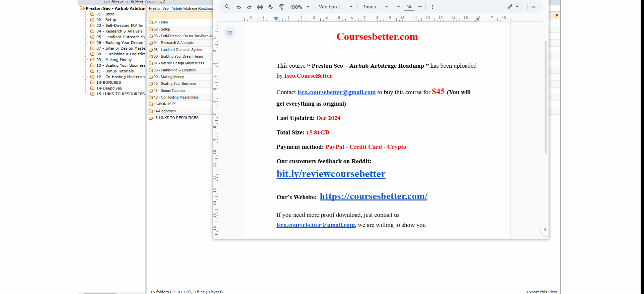Click the paint format roller icon
This screenshot has width=644, height=294.
point(281,7)
